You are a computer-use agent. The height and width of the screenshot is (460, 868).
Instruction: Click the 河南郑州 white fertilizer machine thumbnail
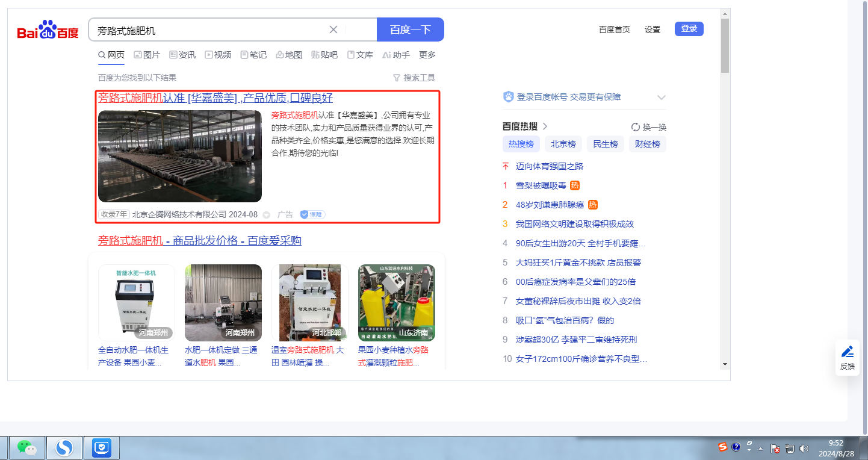point(137,303)
